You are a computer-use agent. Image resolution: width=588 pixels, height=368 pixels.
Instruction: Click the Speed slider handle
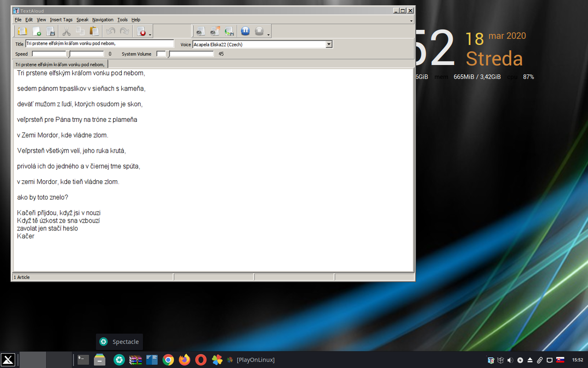coord(68,54)
